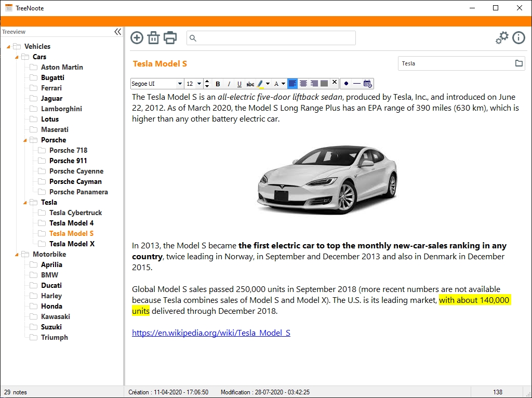532x398 pixels.
Task: Open Porsche Panamera note
Action: pyautogui.click(x=78, y=192)
